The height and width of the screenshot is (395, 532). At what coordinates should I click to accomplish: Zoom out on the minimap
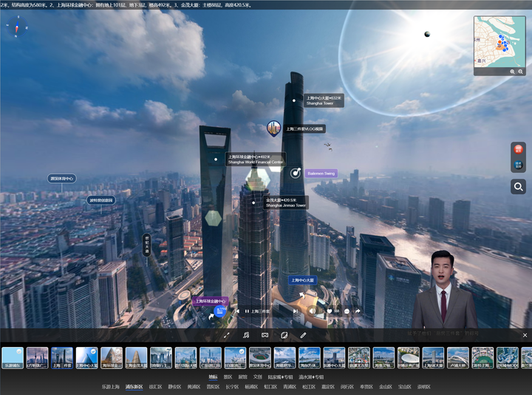coord(520,72)
